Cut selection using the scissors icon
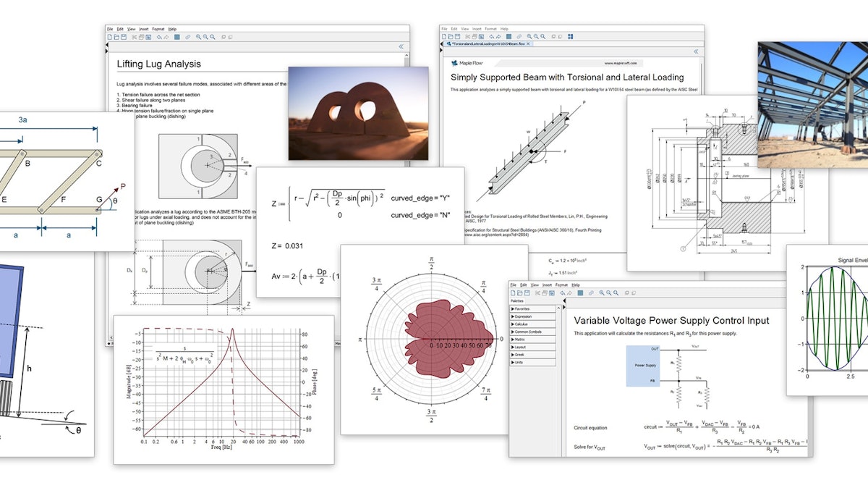868x488 pixels. coord(467,36)
